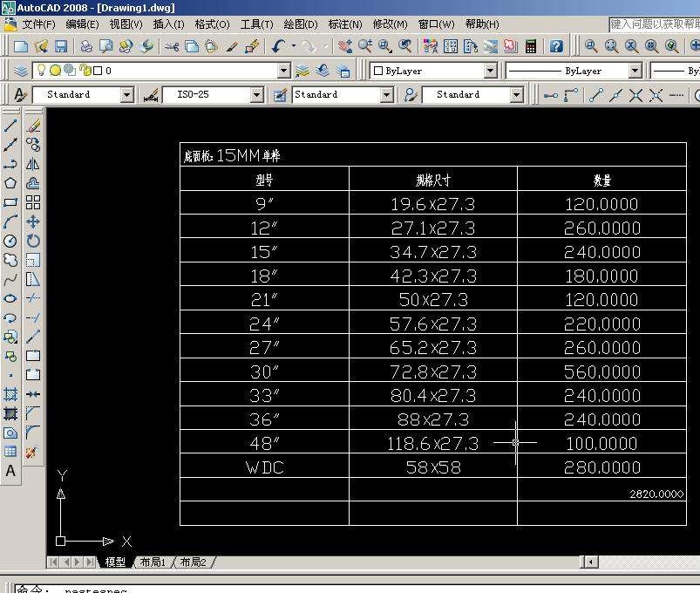Screen dimensions: 700x593
Task: Activate the Erase tool in modify toolbar
Action: pyautogui.click(x=33, y=126)
